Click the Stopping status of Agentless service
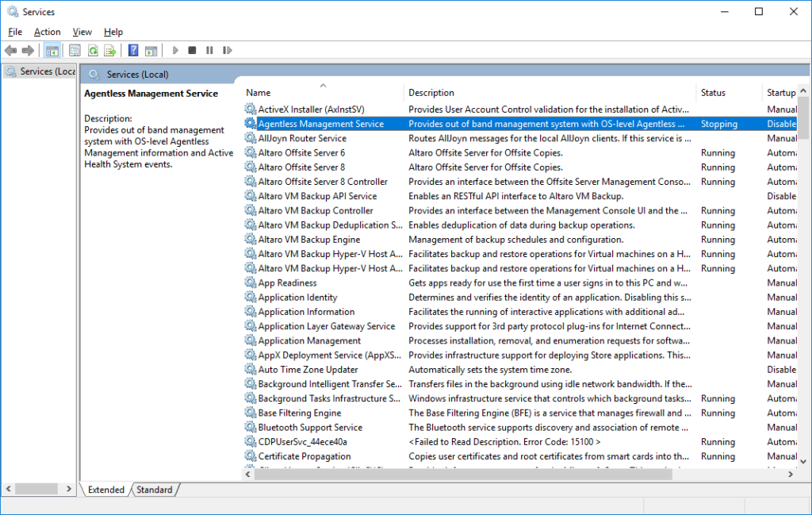Viewport: 812px width, 515px height. point(718,124)
